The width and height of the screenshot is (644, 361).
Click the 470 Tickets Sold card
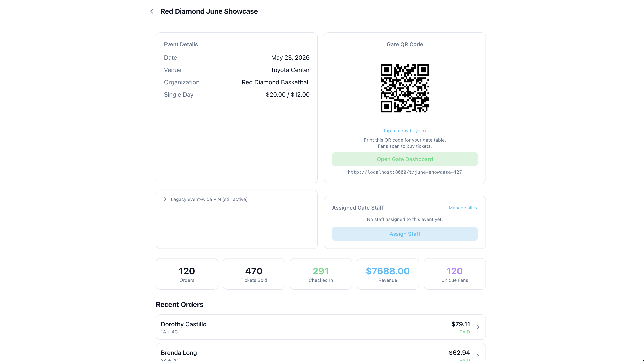pos(254,274)
